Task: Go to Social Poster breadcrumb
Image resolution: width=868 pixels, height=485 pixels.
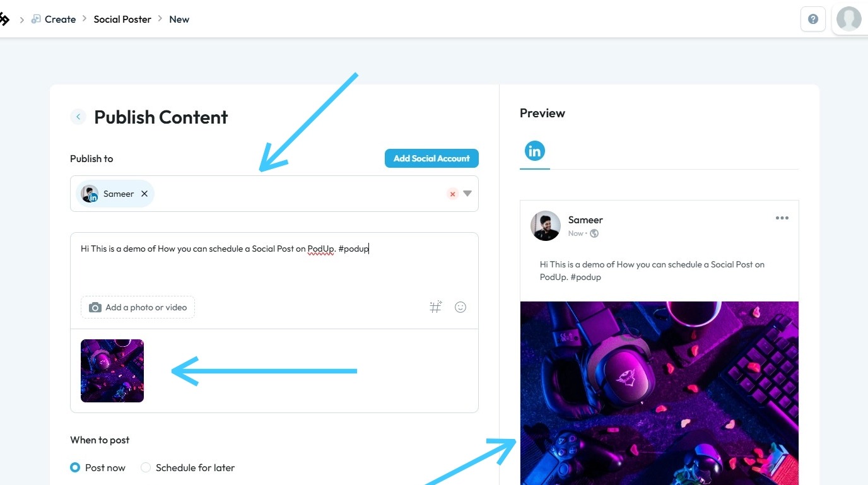Action: point(122,19)
